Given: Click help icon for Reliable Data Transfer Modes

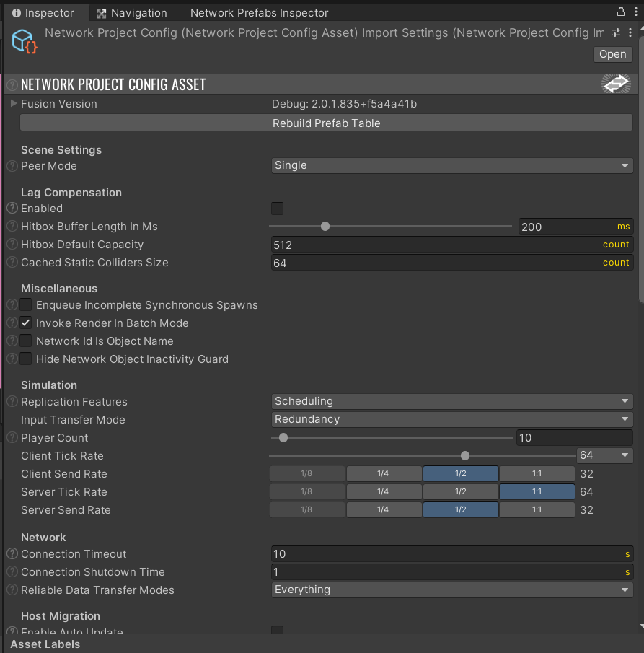Looking at the screenshot, I should (x=12, y=590).
